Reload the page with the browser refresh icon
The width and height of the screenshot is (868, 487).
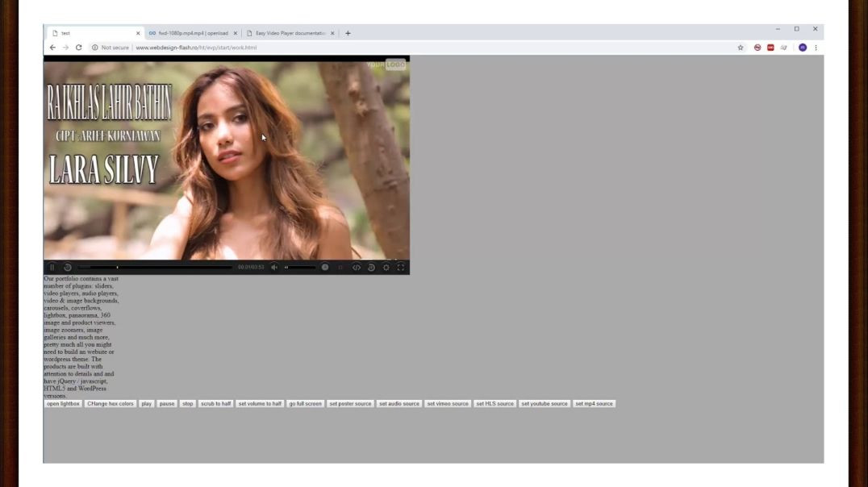tap(78, 48)
